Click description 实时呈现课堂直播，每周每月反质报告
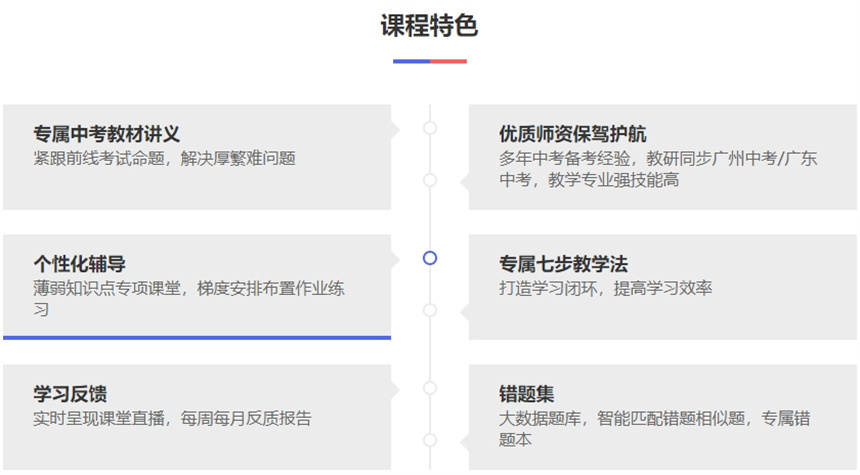The height and width of the screenshot is (475, 860). [x=172, y=418]
